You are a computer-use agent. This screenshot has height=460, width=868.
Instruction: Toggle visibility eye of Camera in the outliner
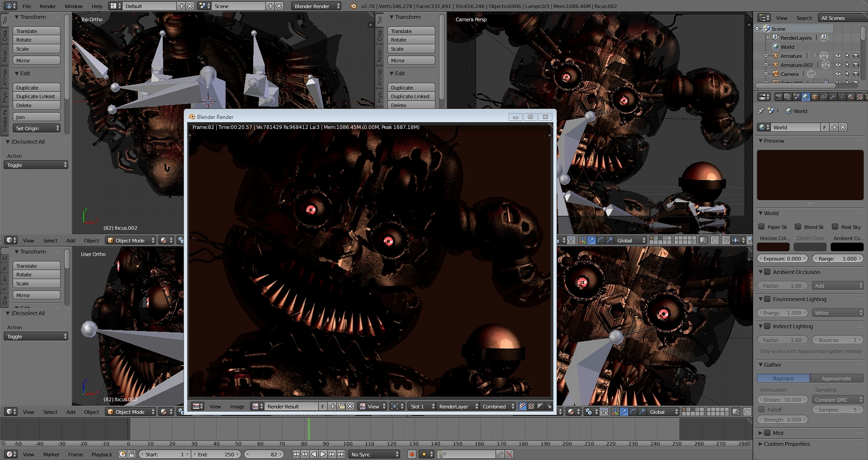pos(838,74)
